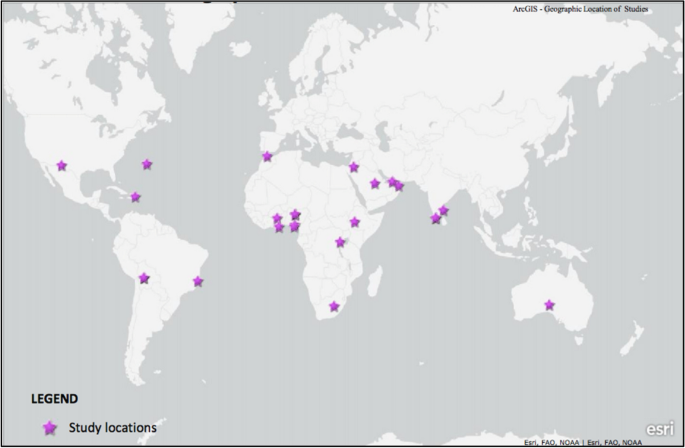This screenshot has height=448, width=685.
Task: Click the study location star in Mexico
Action: [62, 165]
